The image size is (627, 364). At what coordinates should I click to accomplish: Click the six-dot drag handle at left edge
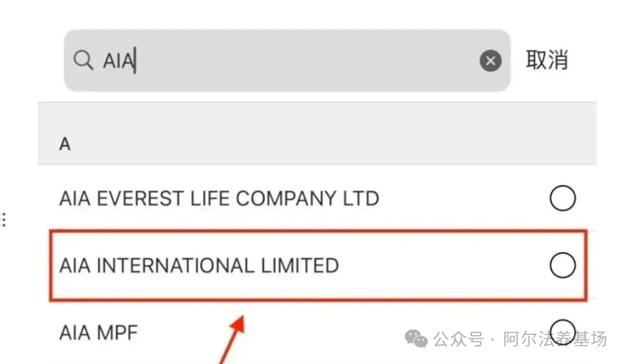3,220
